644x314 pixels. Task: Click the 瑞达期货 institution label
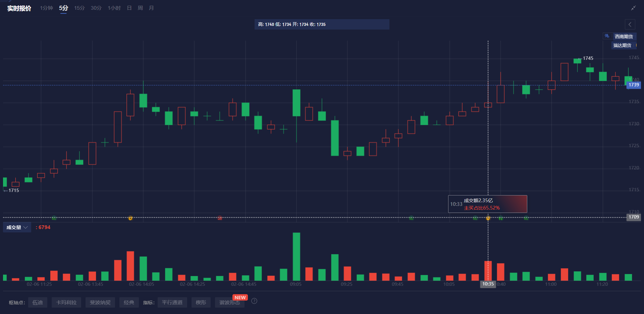coord(622,45)
